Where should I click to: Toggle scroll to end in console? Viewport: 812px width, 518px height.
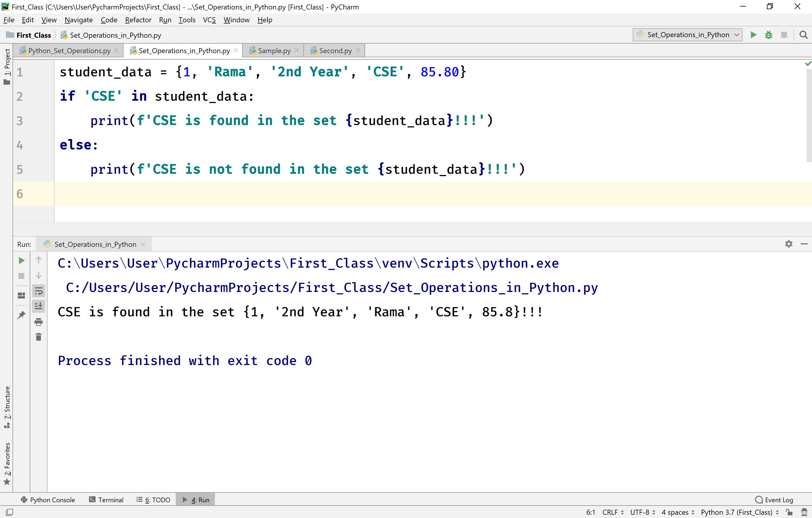(x=39, y=306)
